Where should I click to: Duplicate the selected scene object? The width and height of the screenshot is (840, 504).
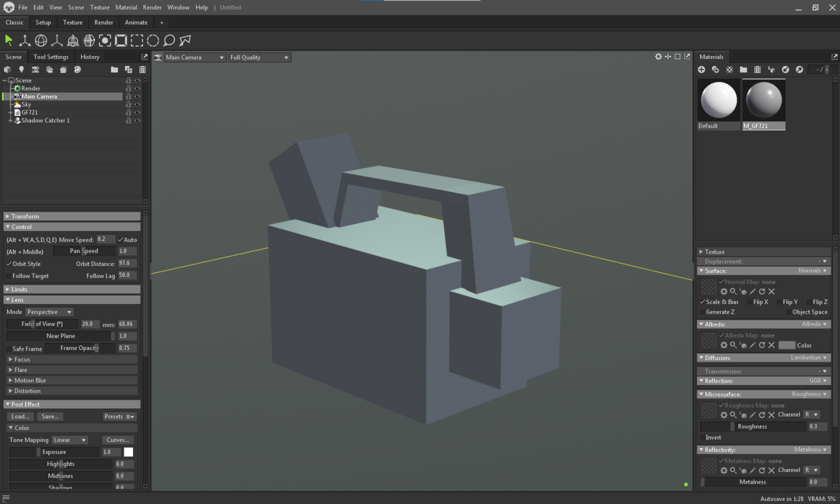[x=128, y=69]
